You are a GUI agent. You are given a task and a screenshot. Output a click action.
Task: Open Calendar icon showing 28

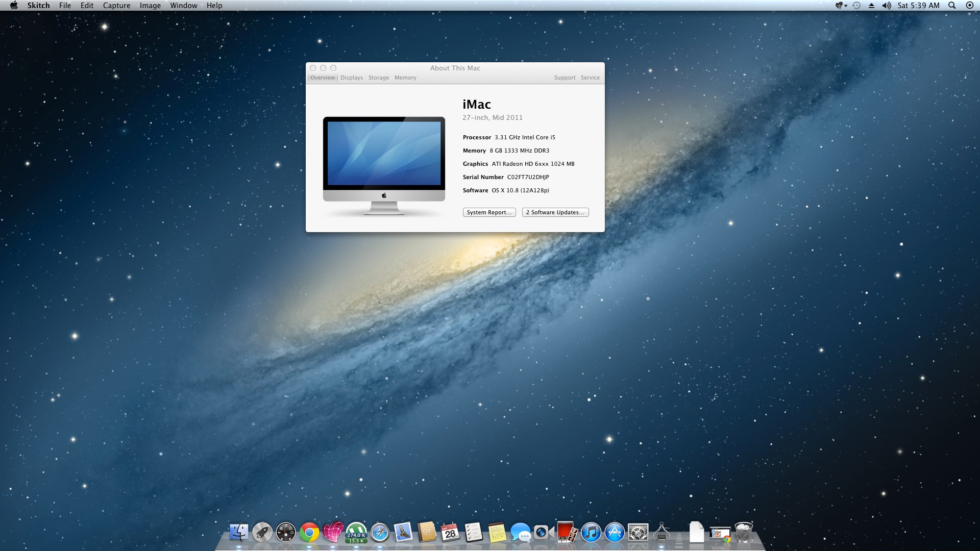click(x=450, y=533)
